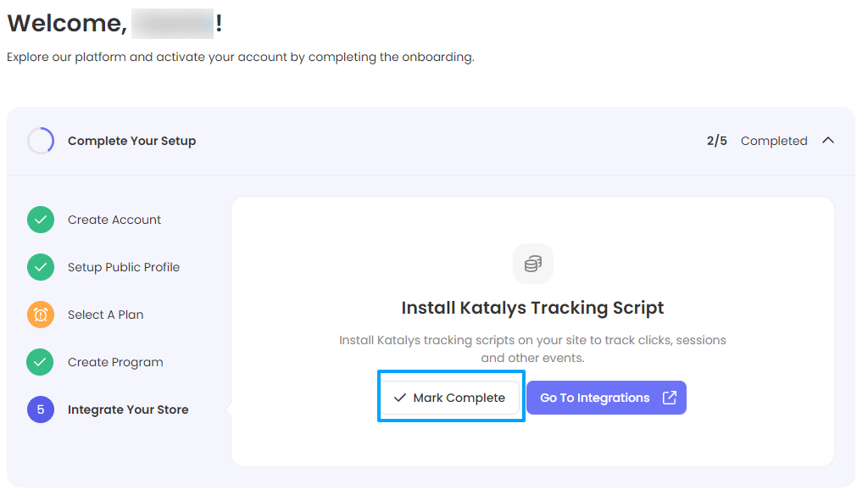Click the Install Katalys Tracking Script heading

532,308
